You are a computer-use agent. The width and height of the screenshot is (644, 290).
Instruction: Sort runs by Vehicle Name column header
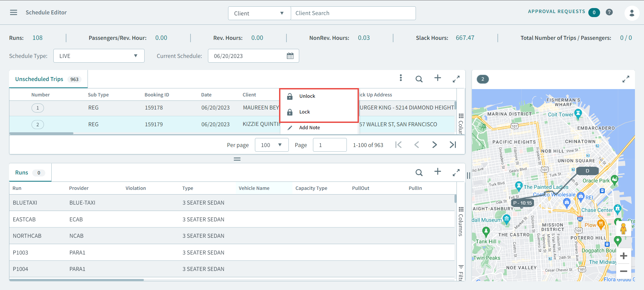[x=254, y=188]
